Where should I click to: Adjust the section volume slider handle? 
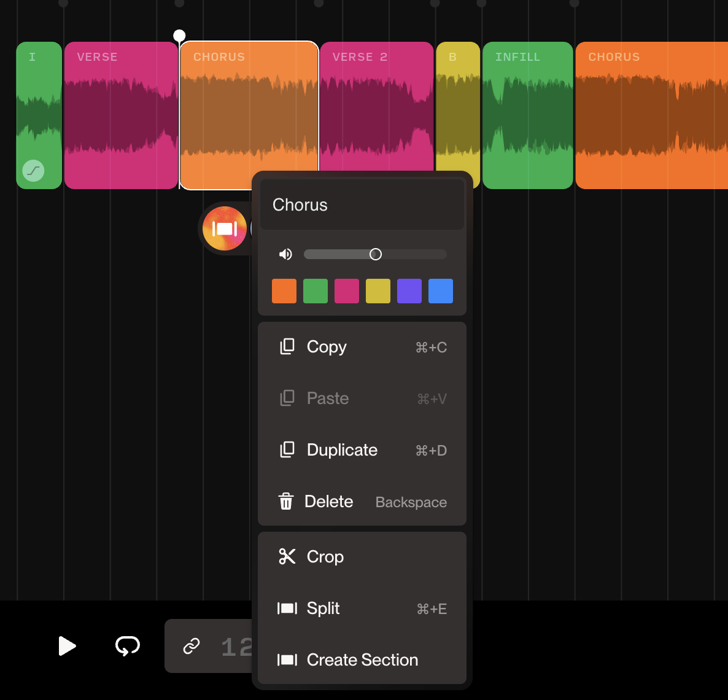tap(375, 254)
